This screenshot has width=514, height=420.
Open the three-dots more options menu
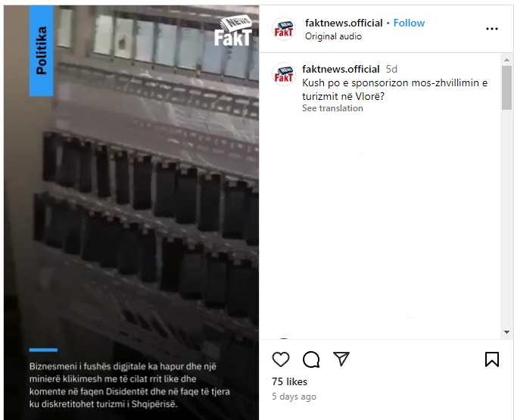tap(492, 29)
